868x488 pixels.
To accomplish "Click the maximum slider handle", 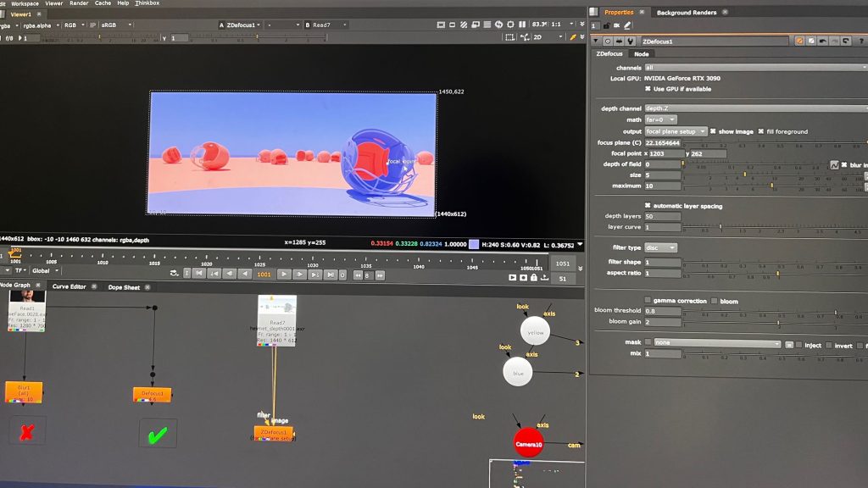I will [771, 186].
